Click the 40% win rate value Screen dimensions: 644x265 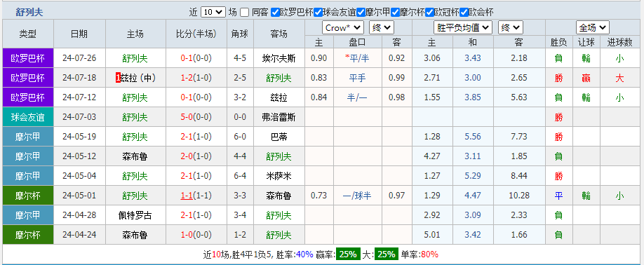tap(304, 254)
